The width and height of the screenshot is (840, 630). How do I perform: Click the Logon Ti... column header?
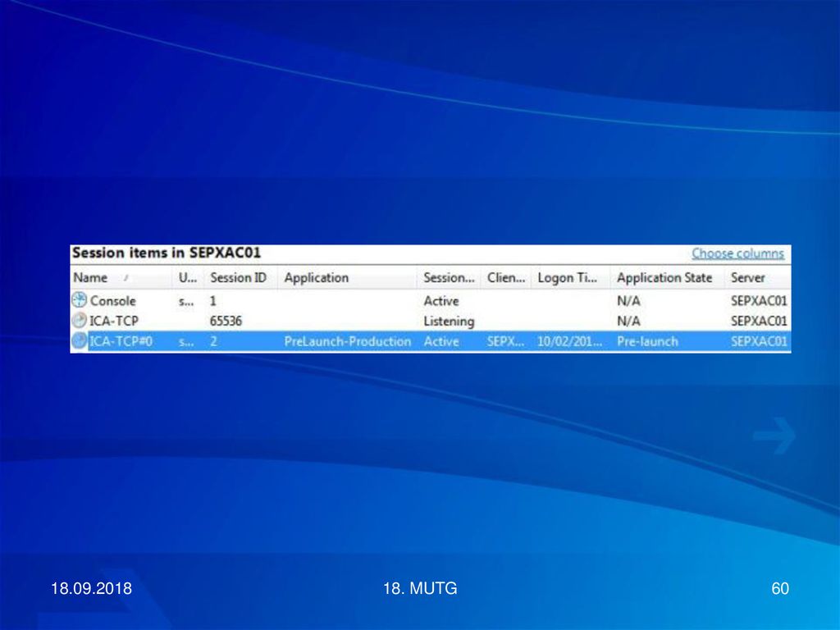pos(571,277)
